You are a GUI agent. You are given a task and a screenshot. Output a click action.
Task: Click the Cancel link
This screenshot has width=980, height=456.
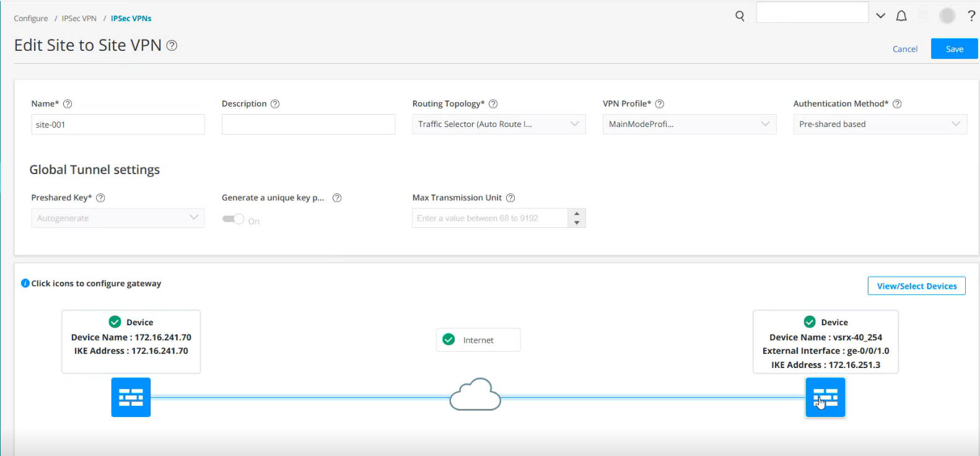pyautogui.click(x=905, y=49)
